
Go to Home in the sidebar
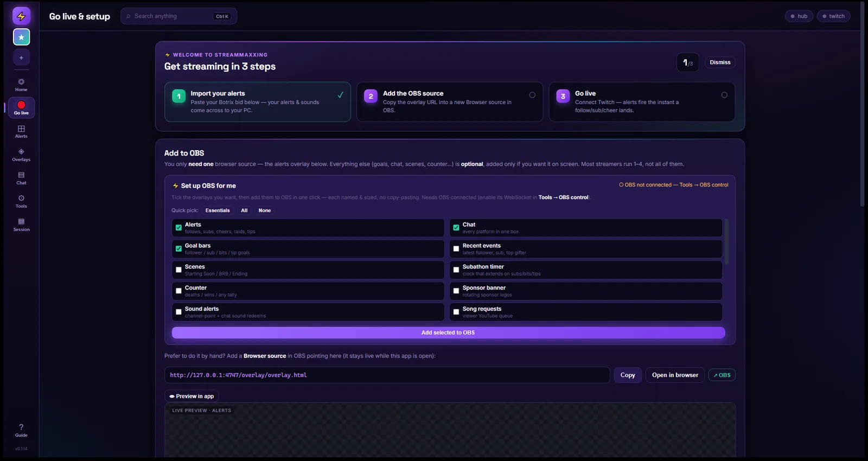click(x=21, y=85)
